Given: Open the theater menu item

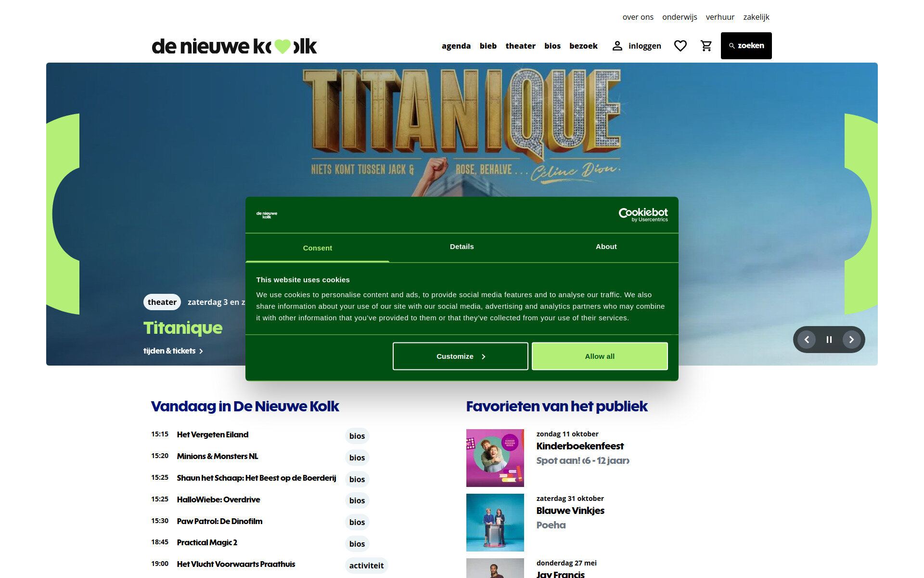Looking at the screenshot, I should pos(520,46).
